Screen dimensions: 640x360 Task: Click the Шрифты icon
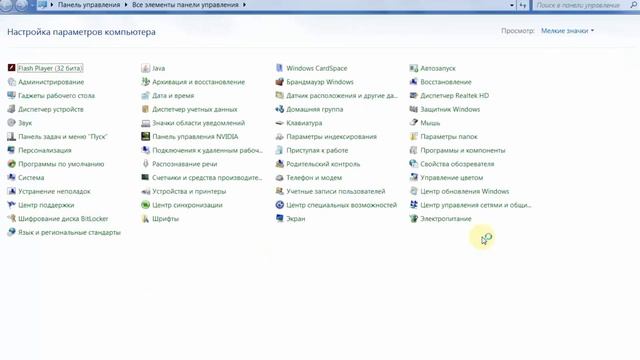point(145,219)
